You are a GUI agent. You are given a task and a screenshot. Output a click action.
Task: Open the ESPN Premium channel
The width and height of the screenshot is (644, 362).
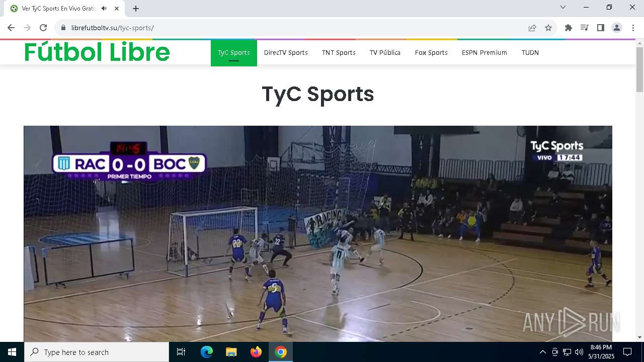(485, 53)
